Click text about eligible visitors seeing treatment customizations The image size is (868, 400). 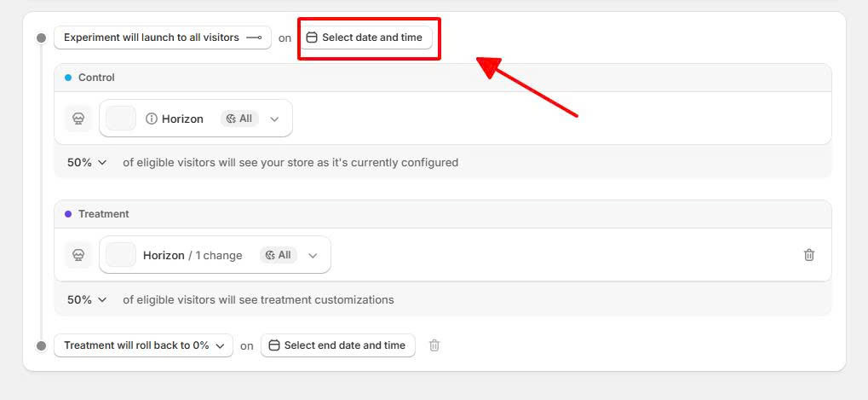[258, 299]
